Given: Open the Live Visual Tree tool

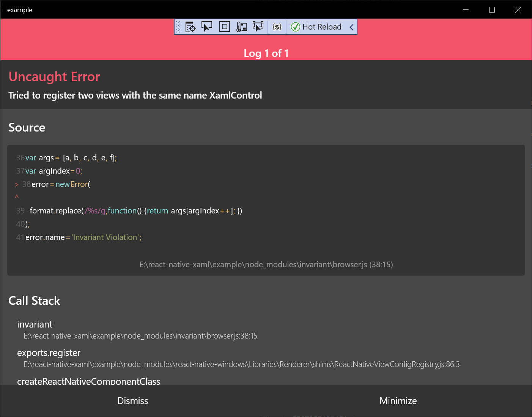Looking at the screenshot, I should (190, 27).
